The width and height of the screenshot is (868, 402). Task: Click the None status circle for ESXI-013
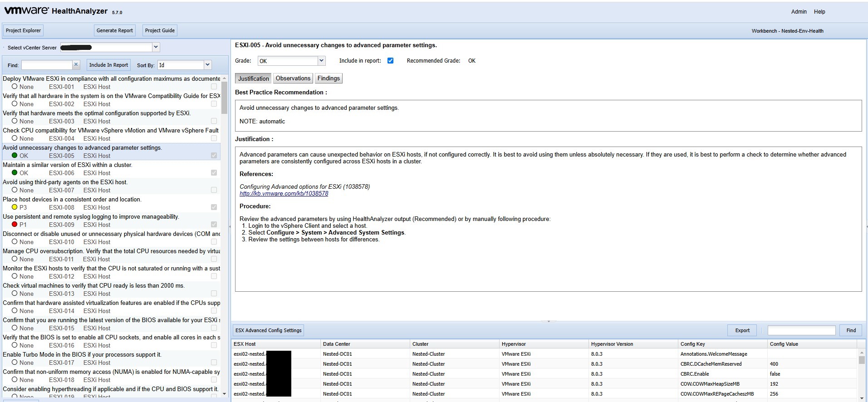tap(15, 294)
